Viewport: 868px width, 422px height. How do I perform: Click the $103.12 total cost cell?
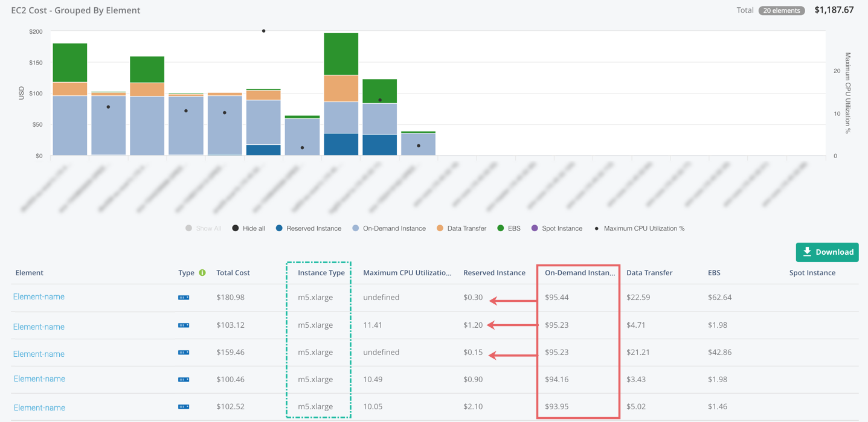[x=230, y=325]
